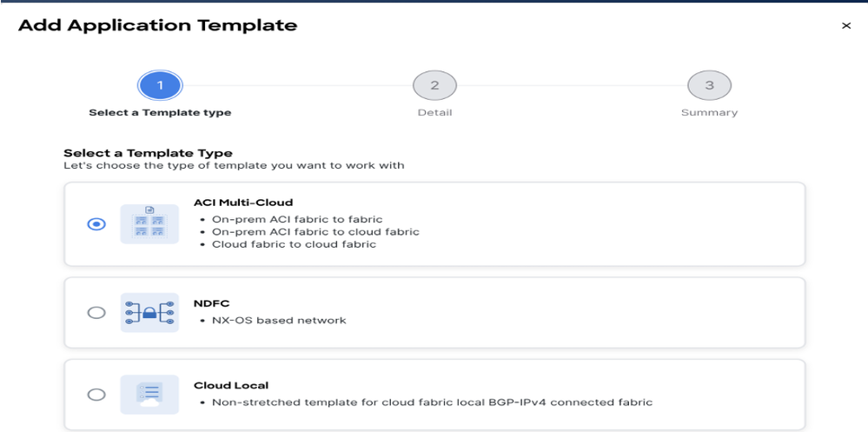Close the Add Application Template dialog

[x=846, y=25]
